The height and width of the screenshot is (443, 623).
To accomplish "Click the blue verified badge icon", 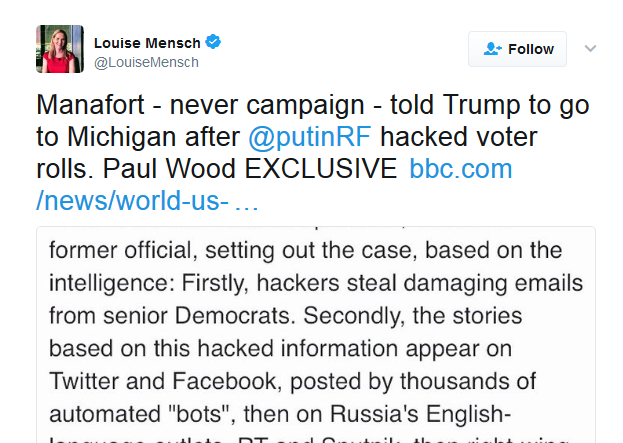I will tap(213, 42).
